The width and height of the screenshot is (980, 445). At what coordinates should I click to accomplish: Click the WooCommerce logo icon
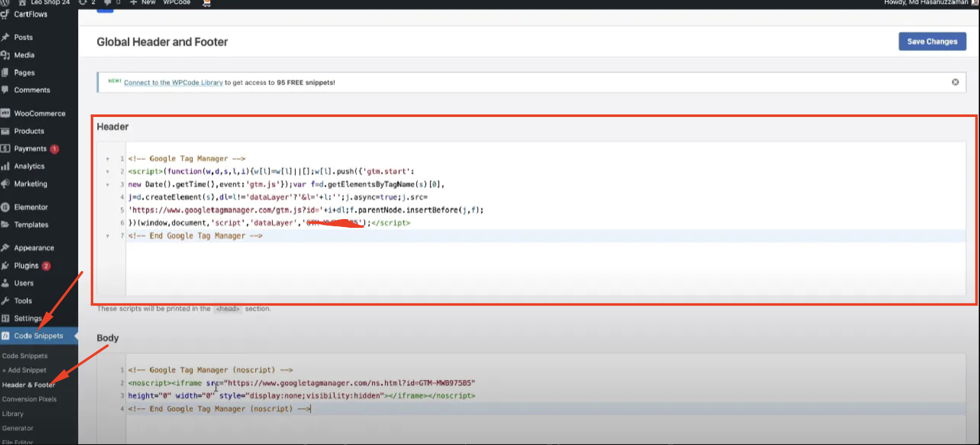pos(6,113)
